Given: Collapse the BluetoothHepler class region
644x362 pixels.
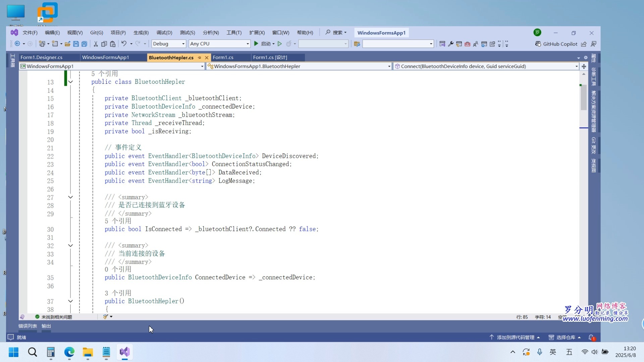Looking at the screenshot, I should coord(70,82).
